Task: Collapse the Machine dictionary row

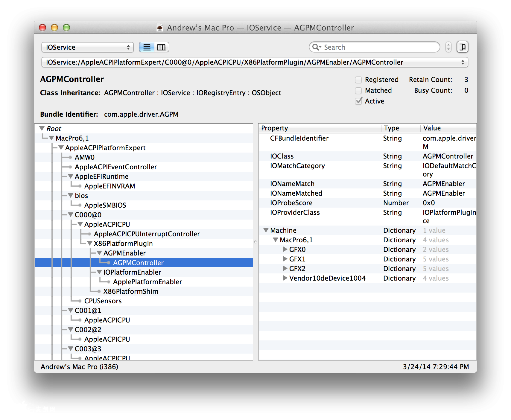Action: [266, 230]
